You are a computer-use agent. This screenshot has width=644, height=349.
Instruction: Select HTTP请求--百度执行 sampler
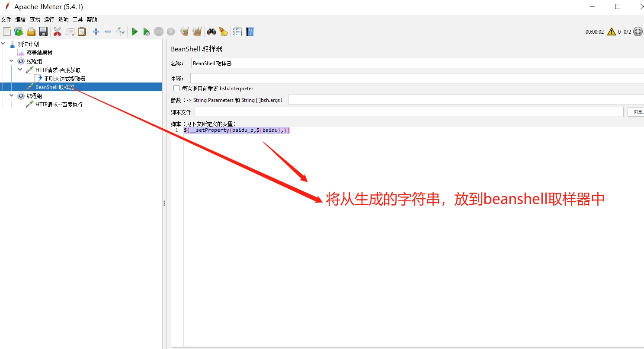tap(59, 105)
